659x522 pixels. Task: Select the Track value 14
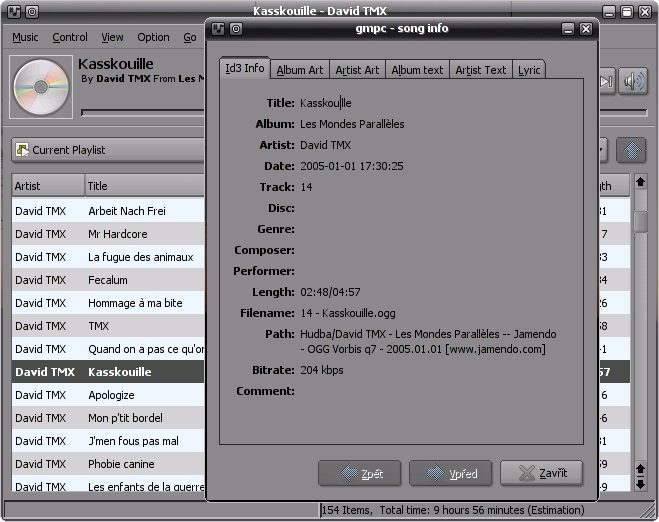pyautogui.click(x=306, y=187)
